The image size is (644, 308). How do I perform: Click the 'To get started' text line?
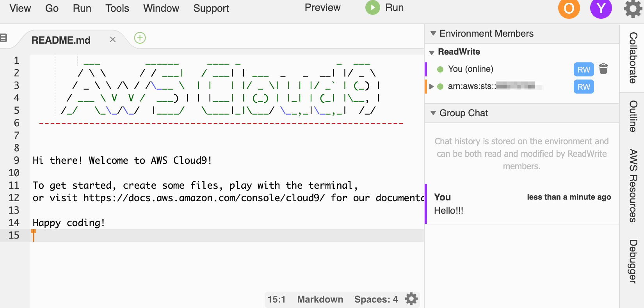pyautogui.click(x=195, y=185)
